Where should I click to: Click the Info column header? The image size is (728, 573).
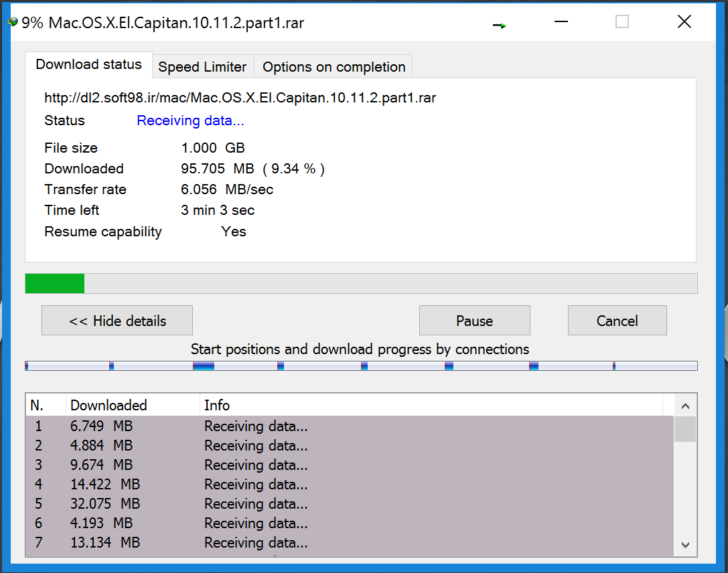(431, 405)
